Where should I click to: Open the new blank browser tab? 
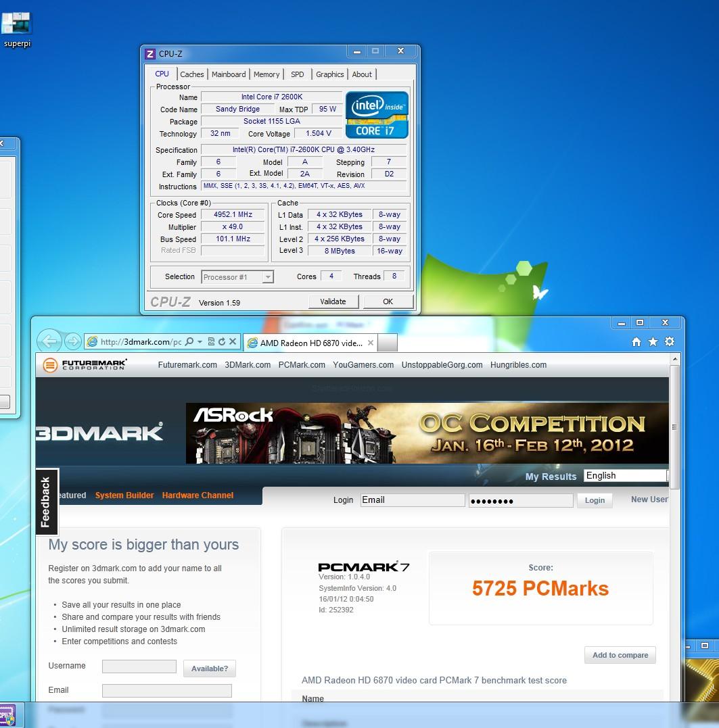[388, 343]
